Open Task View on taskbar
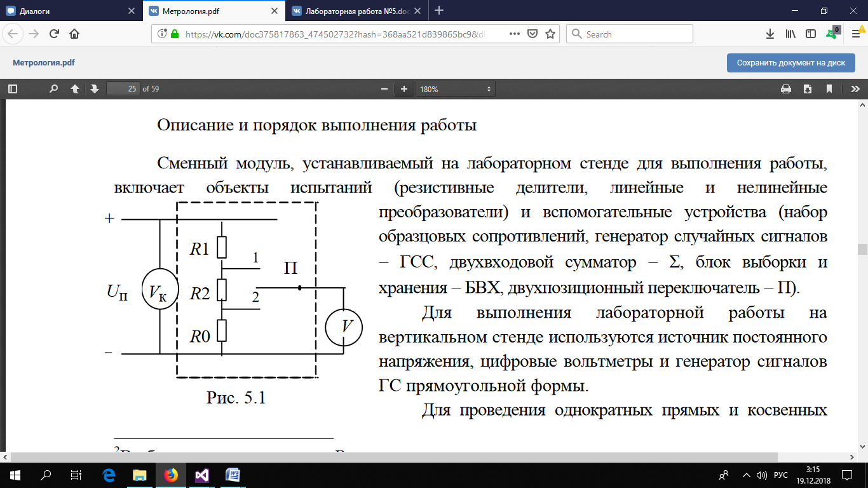Screen dimensions: 868x488 coord(76,475)
